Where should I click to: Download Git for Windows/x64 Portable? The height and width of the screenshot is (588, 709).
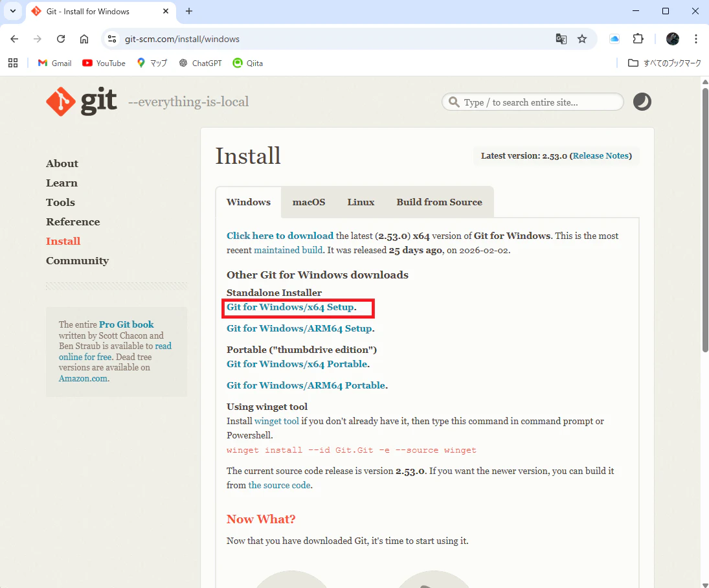[x=297, y=364]
